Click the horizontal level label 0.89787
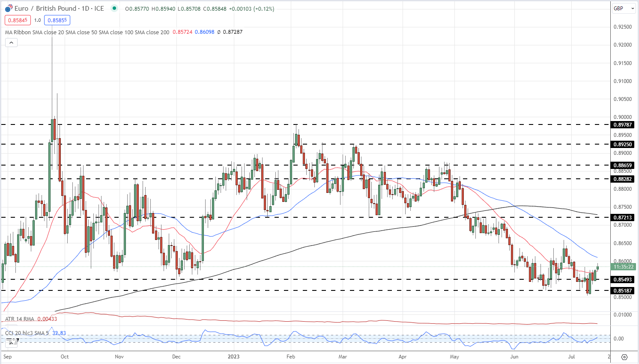Screen dimensions: 639x364 point(623,125)
